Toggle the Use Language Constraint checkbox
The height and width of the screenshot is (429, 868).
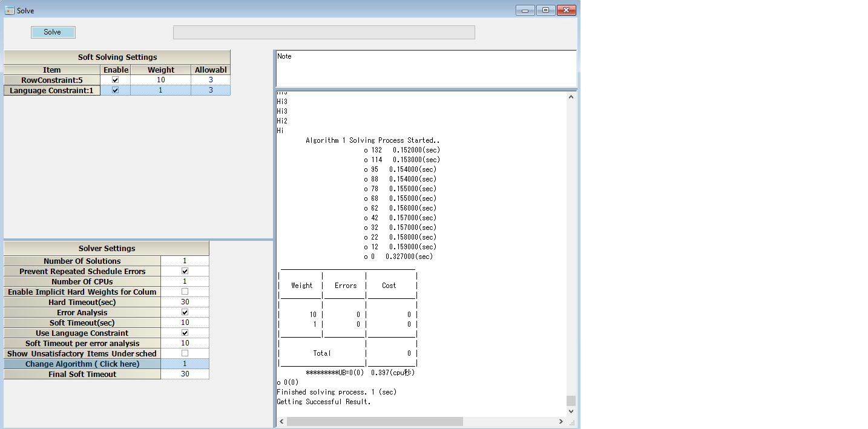tap(185, 333)
